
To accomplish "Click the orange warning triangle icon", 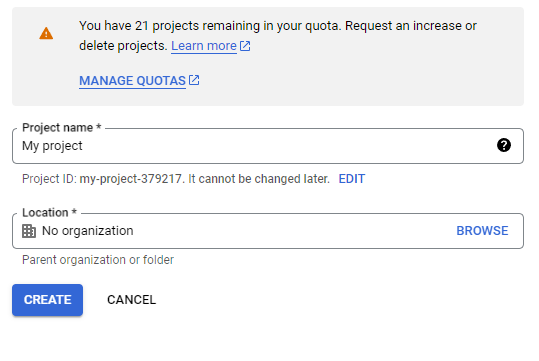I will 46,33.
